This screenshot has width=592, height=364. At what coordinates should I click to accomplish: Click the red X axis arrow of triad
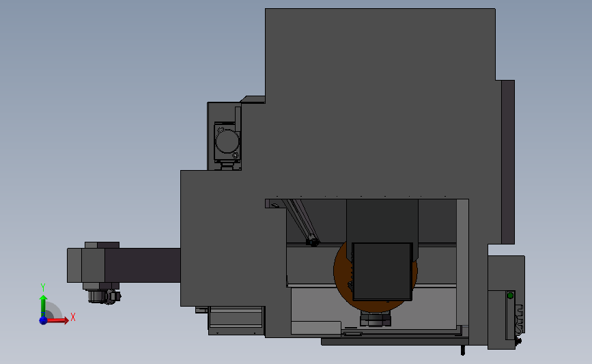pos(57,320)
